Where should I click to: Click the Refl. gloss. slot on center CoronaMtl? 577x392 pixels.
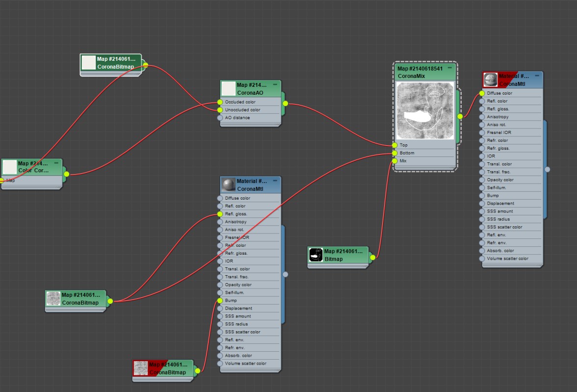coord(250,214)
